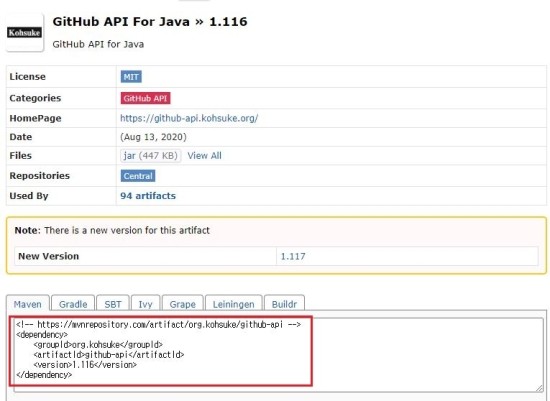Click the 1.116 version in heading

click(228, 22)
